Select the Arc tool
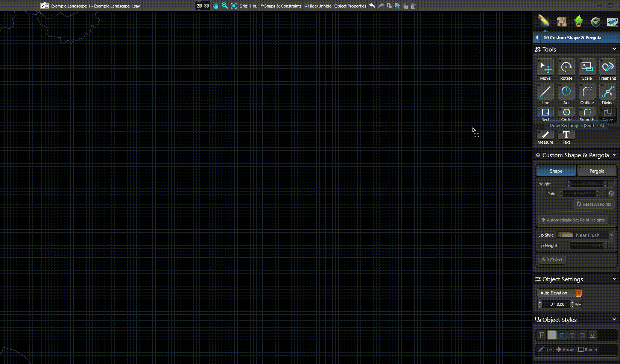620x364 pixels. tap(566, 94)
